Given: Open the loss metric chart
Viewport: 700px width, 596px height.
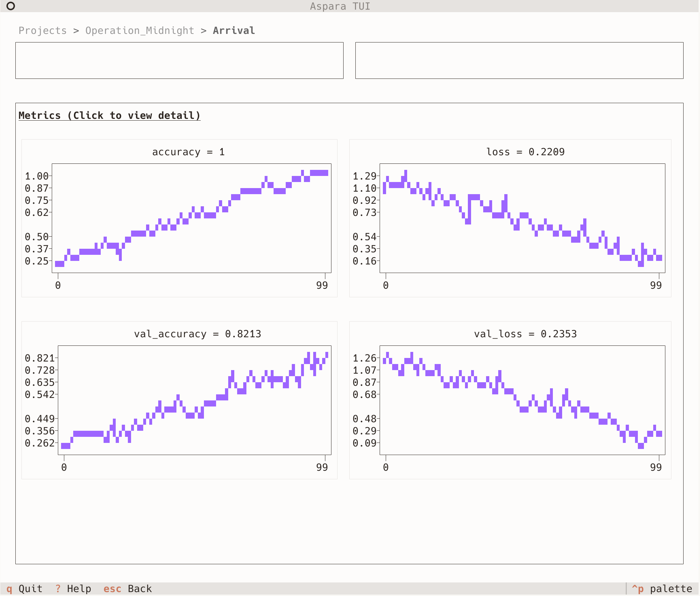Looking at the screenshot, I should tap(522, 218).
